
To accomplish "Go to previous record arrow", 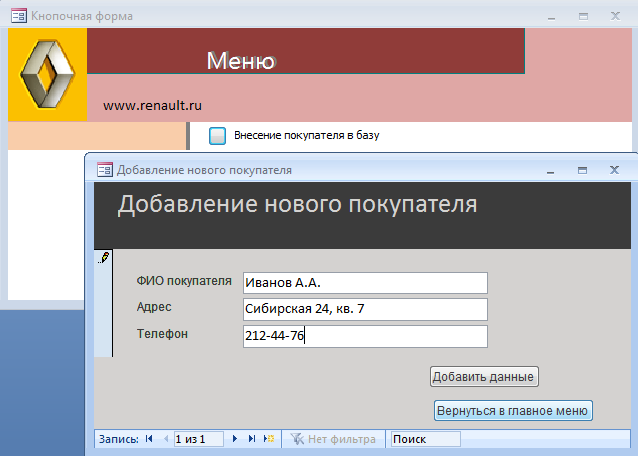I will point(166,439).
